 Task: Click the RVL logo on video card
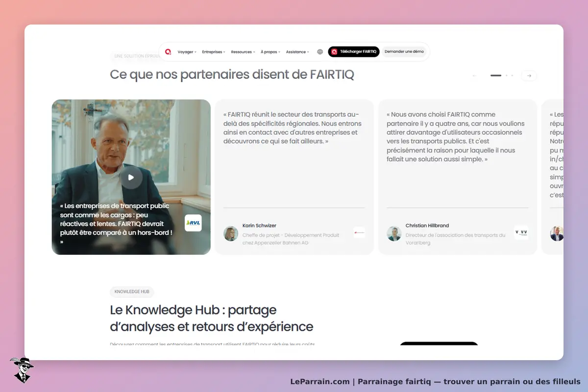pyautogui.click(x=193, y=223)
